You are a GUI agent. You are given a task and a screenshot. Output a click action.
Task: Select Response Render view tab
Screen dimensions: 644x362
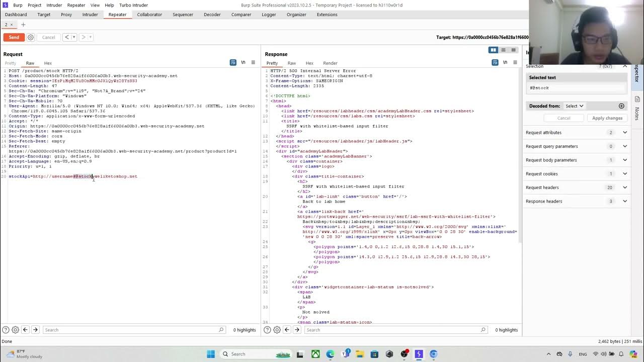coord(330,63)
